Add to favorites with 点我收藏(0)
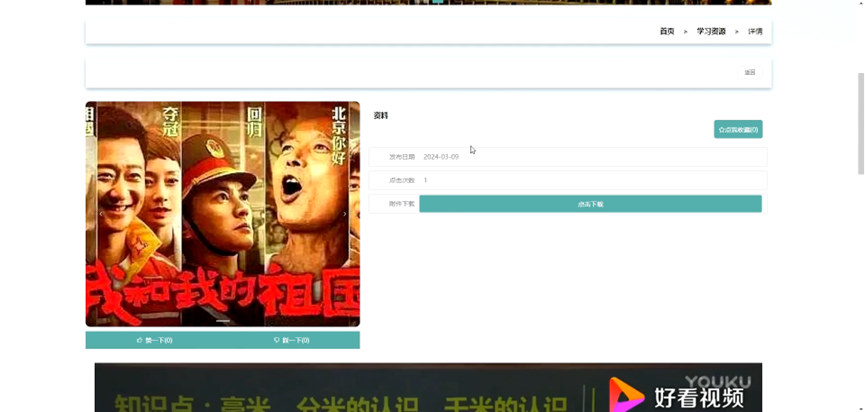This screenshot has height=412, width=865. coord(738,130)
